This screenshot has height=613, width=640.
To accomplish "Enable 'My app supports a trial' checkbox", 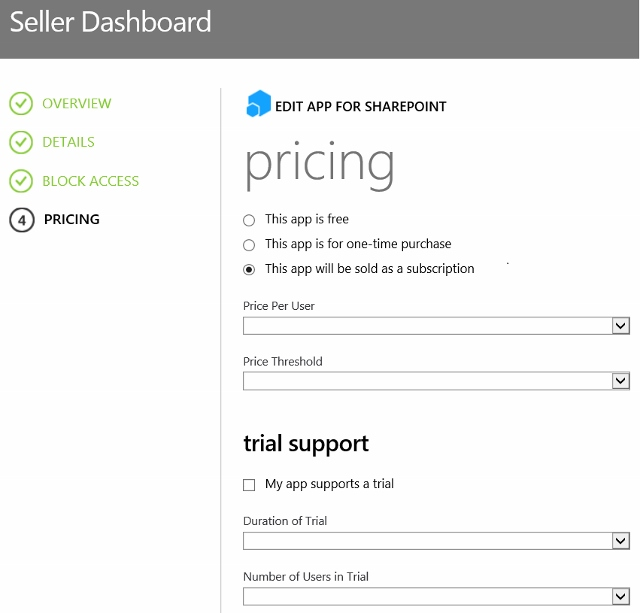I will coord(249,485).
